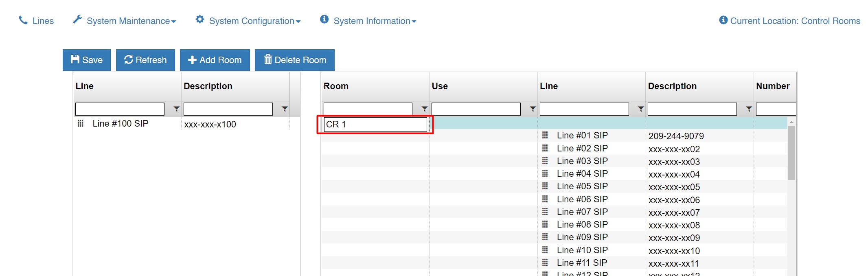The image size is (868, 276).
Task: Click drag handle icon of Line #10 SIP
Action: (x=545, y=250)
